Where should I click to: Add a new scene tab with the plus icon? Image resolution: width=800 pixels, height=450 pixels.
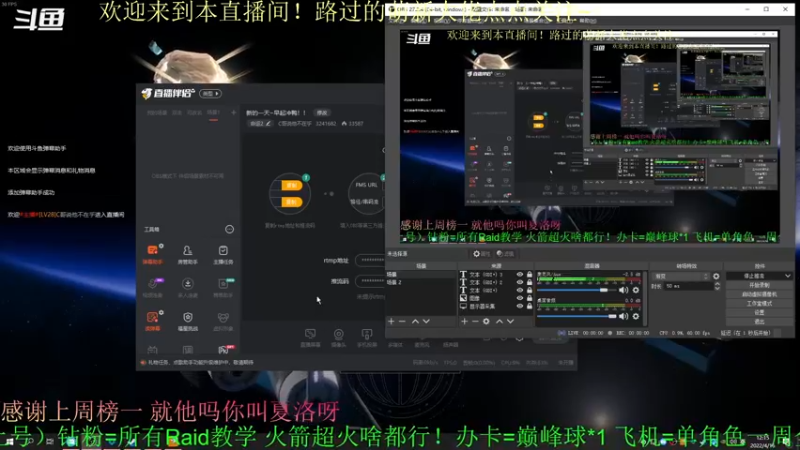coord(234,112)
